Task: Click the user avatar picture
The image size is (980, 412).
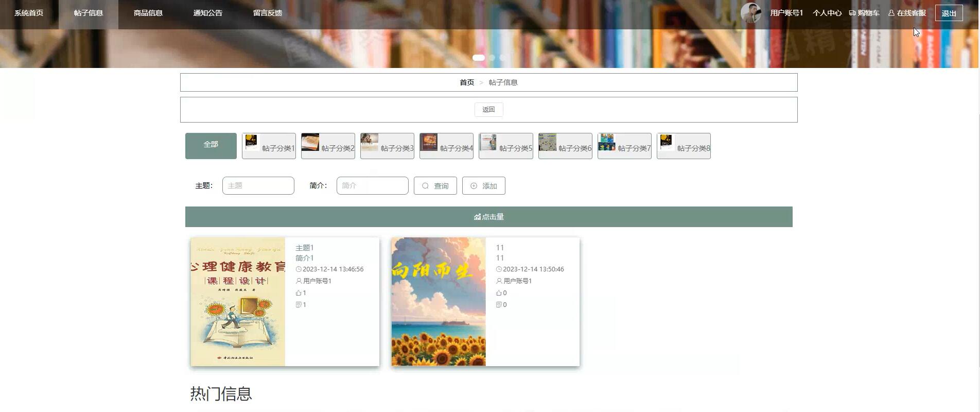Action: [x=751, y=13]
